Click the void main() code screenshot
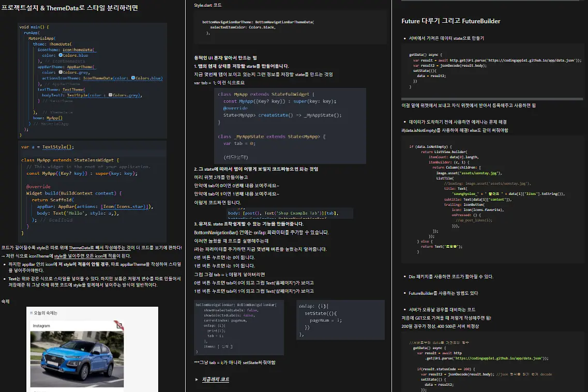Viewport: 588px width, 392px height. point(93,81)
